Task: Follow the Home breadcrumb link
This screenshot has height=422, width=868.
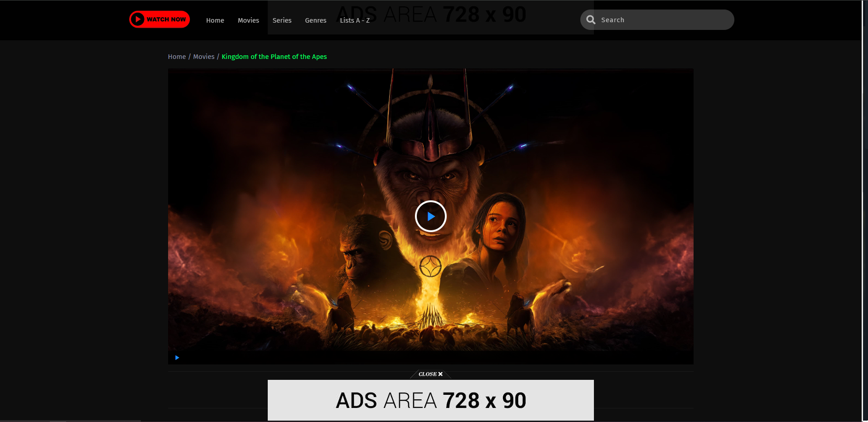Action: [x=177, y=57]
